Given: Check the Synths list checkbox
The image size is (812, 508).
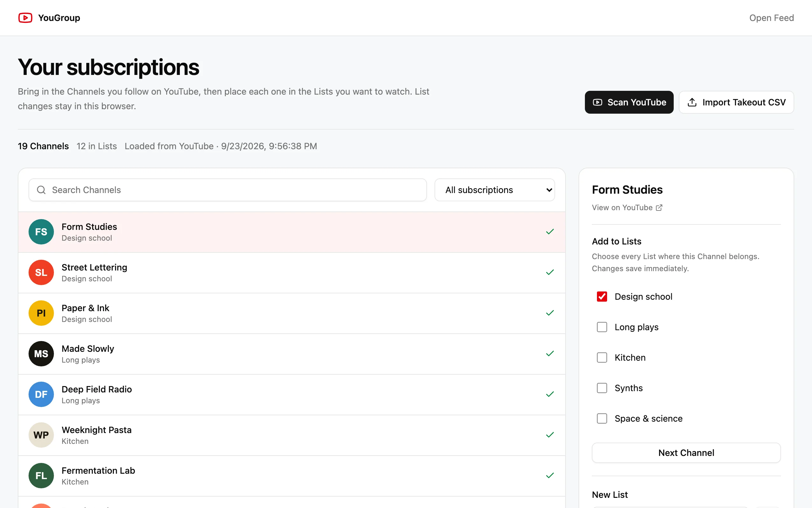Looking at the screenshot, I should click(x=602, y=388).
